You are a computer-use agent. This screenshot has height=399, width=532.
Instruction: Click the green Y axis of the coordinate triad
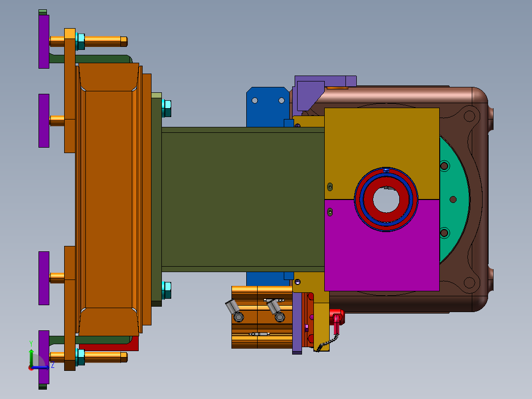(x=31, y=358)
